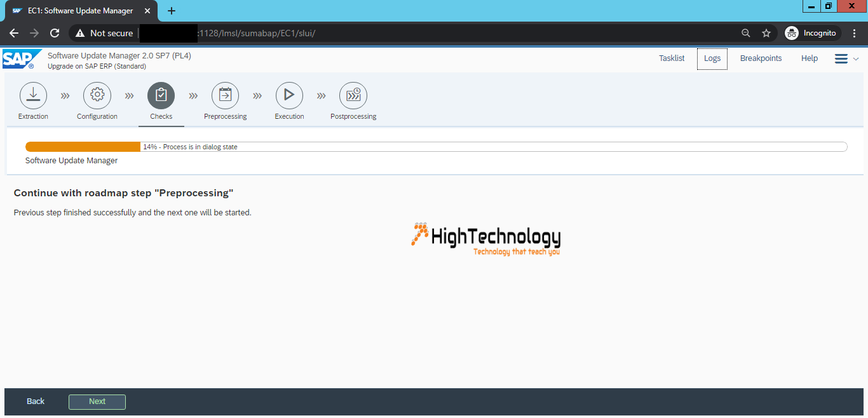Restore down the Chrome window

pyautogui.click(x=829, y=6)
